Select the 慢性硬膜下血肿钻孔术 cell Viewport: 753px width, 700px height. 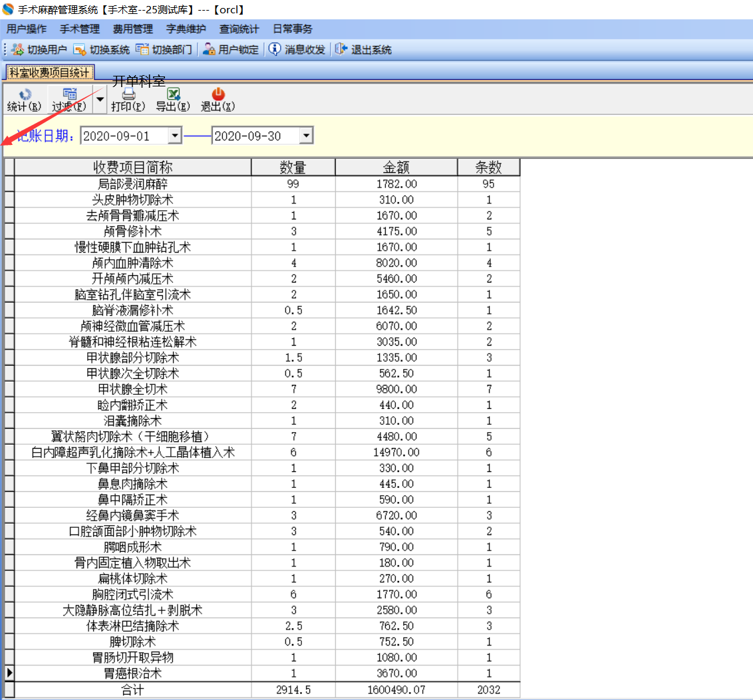click(x=133, y=247)
